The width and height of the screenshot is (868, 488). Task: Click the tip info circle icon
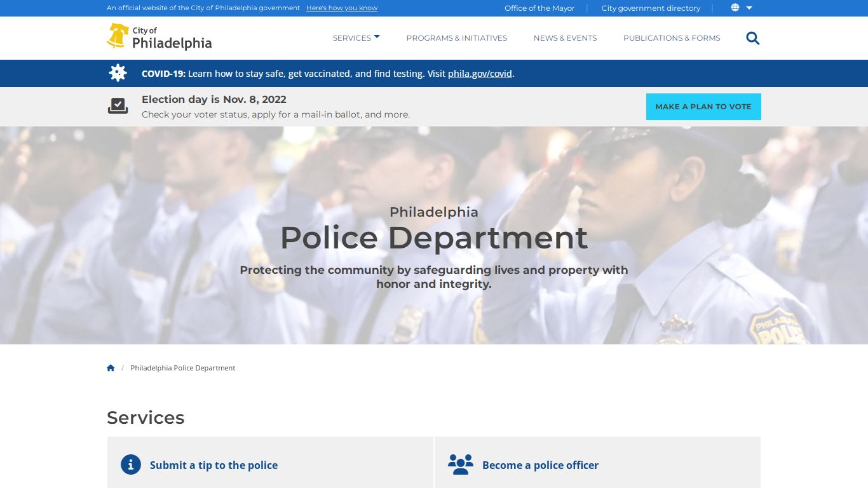coord(131,464)
